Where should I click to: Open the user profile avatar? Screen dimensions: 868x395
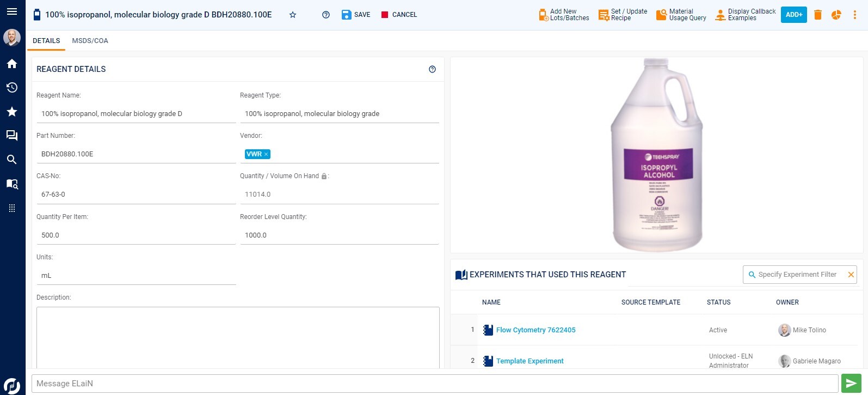pos(12,38)
